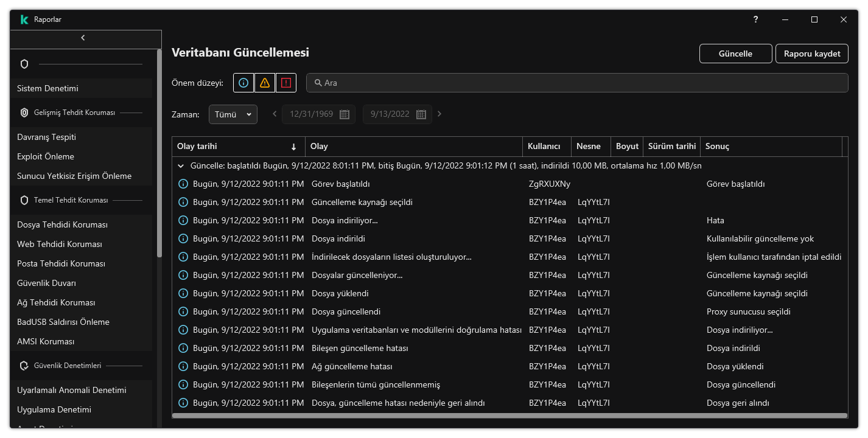Collapse the Güncelle event group
Screen dimensions: 868x438
[x=181, y=165]
